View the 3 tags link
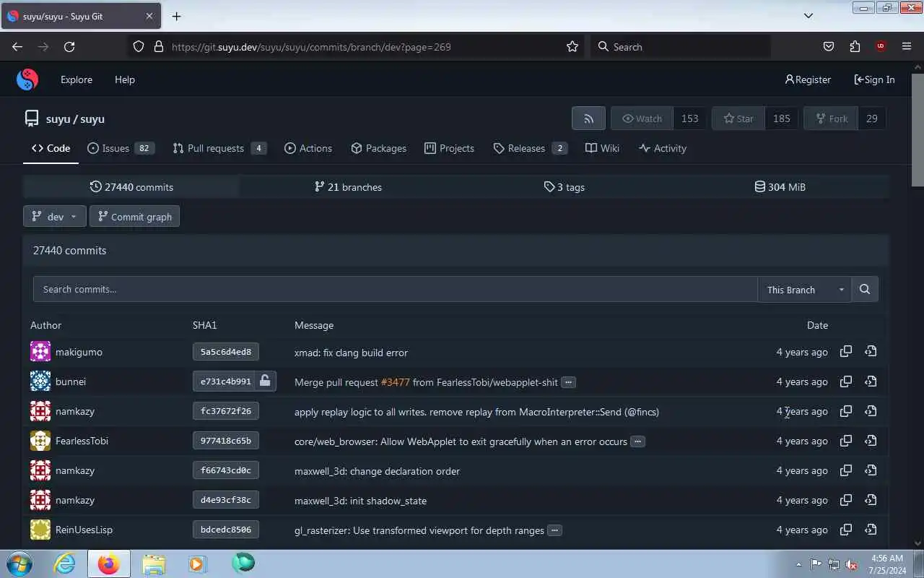The height and width of the screenshot is (578, 924). (x=564, y=187)
